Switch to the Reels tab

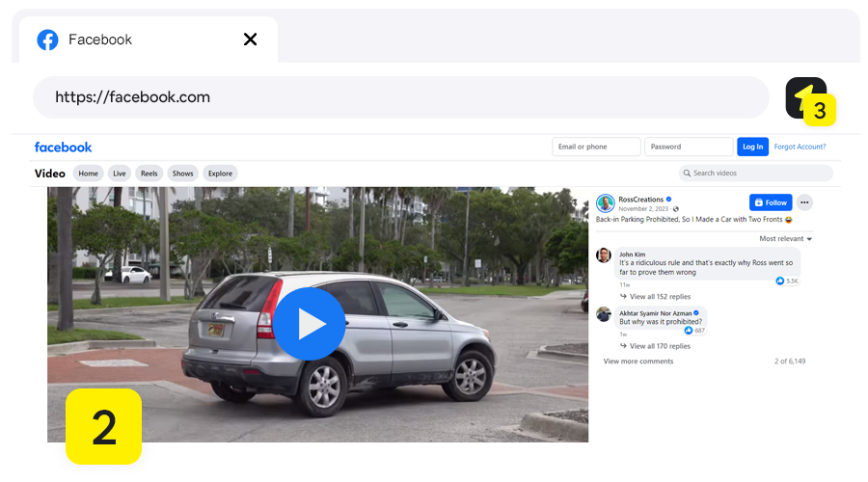[149, 174]
